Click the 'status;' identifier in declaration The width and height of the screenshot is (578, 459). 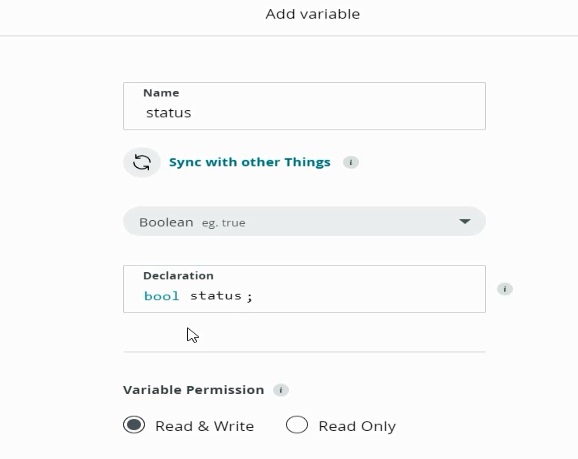click(x=221, y=296)
